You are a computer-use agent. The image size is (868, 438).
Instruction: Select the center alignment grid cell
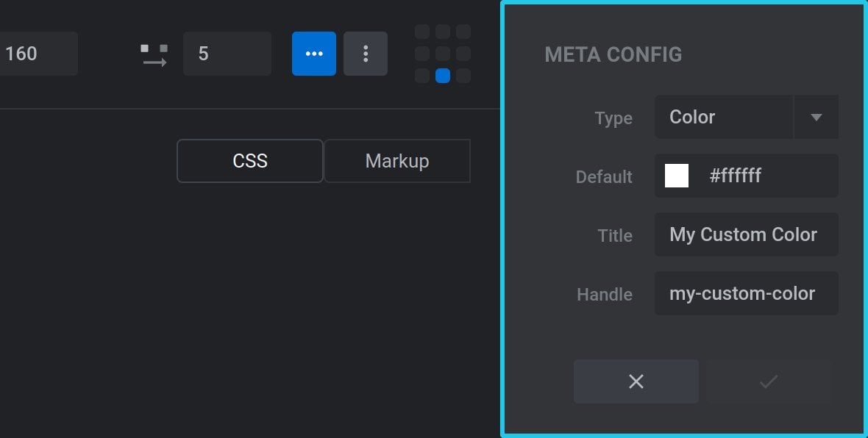443,54
